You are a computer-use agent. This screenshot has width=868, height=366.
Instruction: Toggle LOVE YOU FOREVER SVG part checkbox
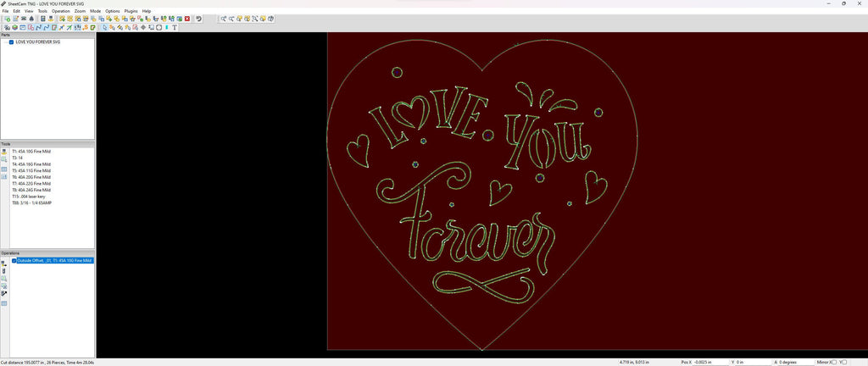point(12,42)
